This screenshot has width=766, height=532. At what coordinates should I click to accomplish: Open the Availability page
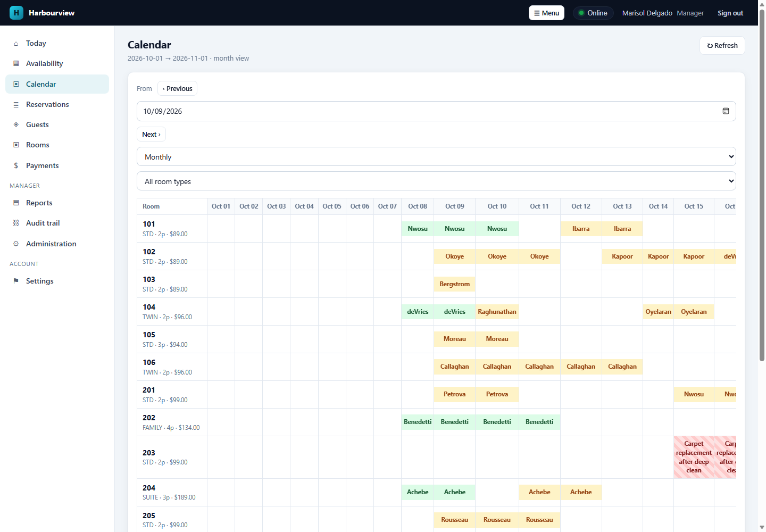57,64
